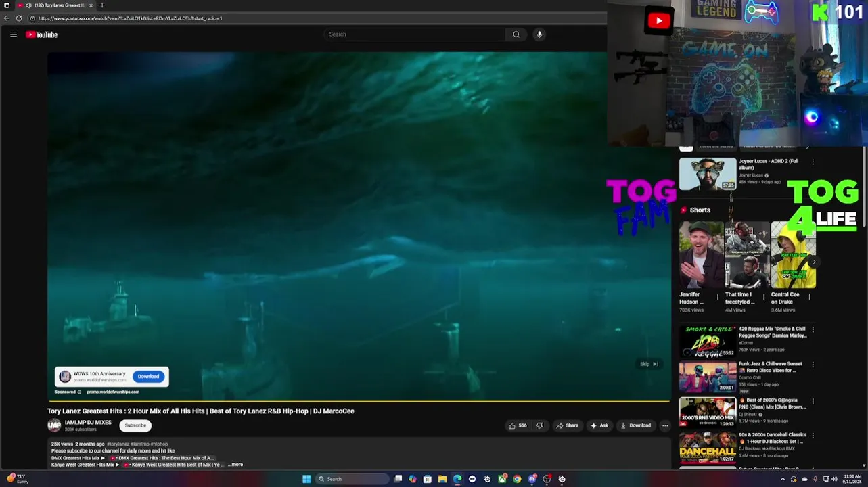Open a new browser tab
Image resolution: width=868 pixels, height=487 pixels.
[x=102, y=5]
